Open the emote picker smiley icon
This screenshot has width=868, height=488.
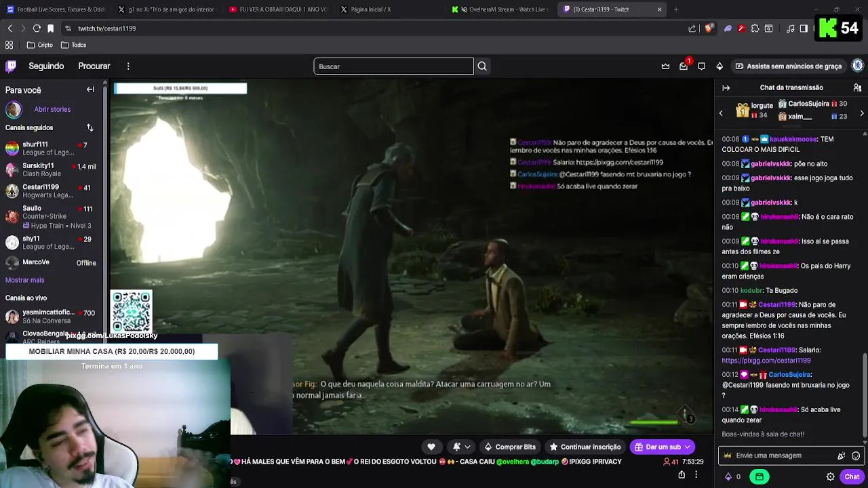(x=856, y=456)
